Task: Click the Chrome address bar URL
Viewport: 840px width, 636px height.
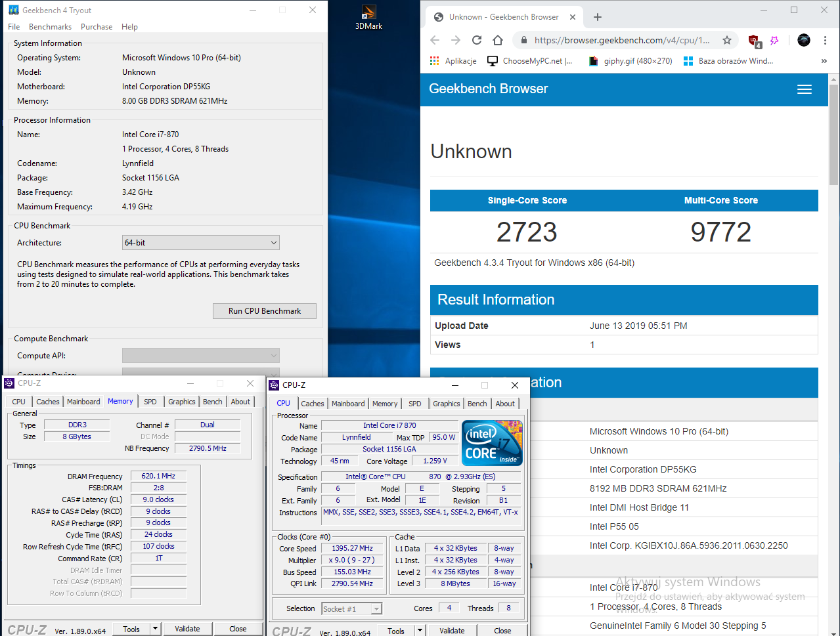Action: click(621, 40)
